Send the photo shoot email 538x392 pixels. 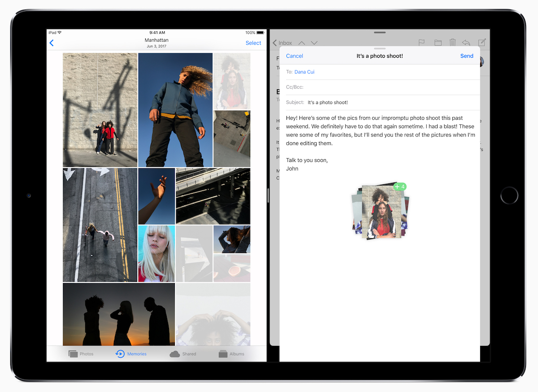coord(467,56)
